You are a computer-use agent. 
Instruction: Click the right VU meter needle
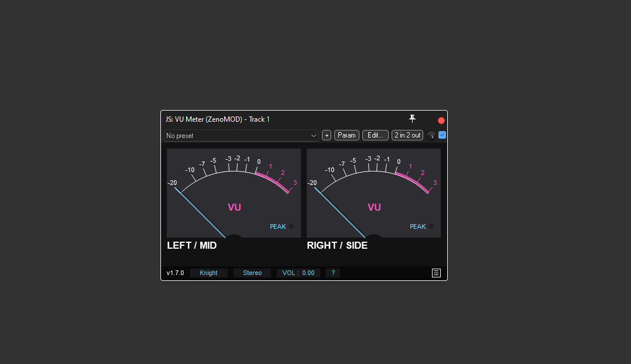coord(340,213)
